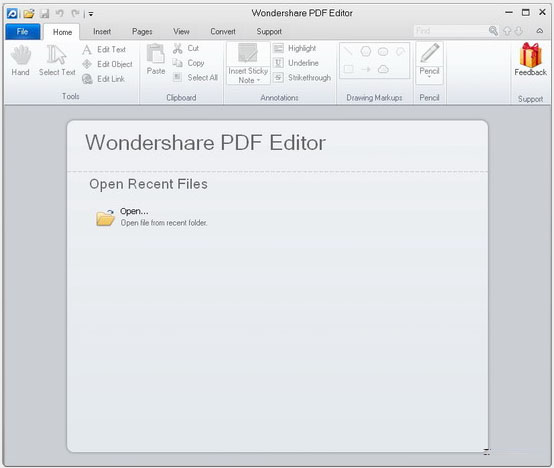
Task: Apply the Underline annotation
Action: click(296, 63)
